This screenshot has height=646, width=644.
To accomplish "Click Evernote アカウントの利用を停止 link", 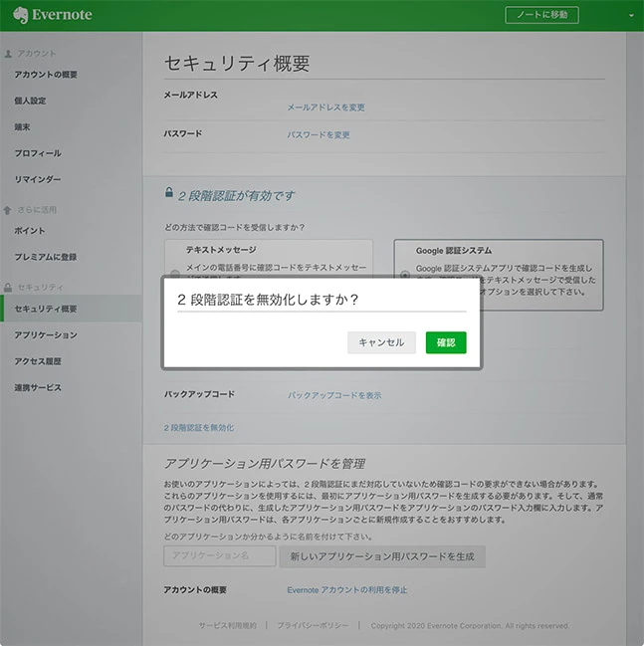I will point(347,590).
